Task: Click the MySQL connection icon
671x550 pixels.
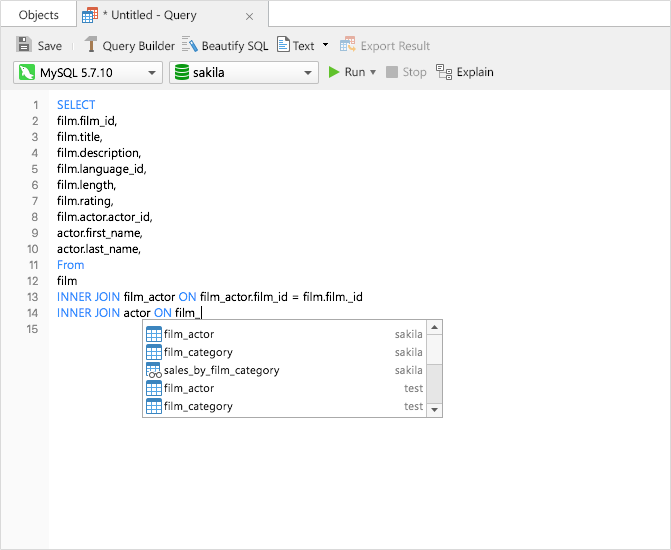Action: (x=27, y=72)
